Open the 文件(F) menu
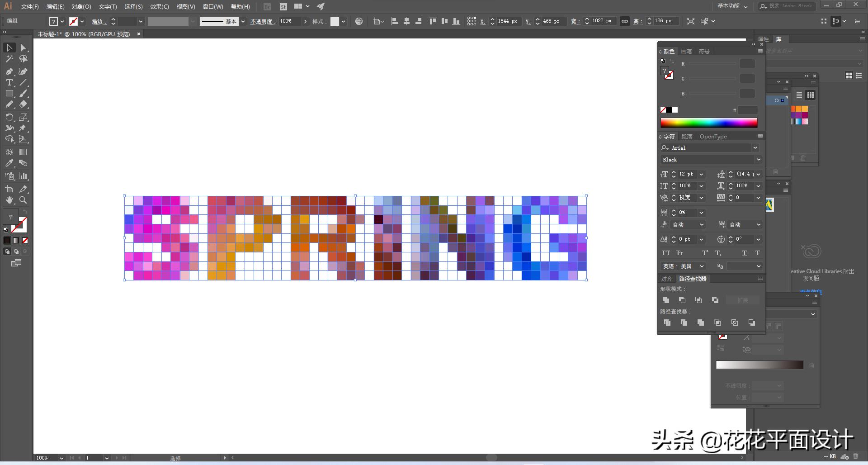Viewport: 868px width, 465px height. point(30,7)
